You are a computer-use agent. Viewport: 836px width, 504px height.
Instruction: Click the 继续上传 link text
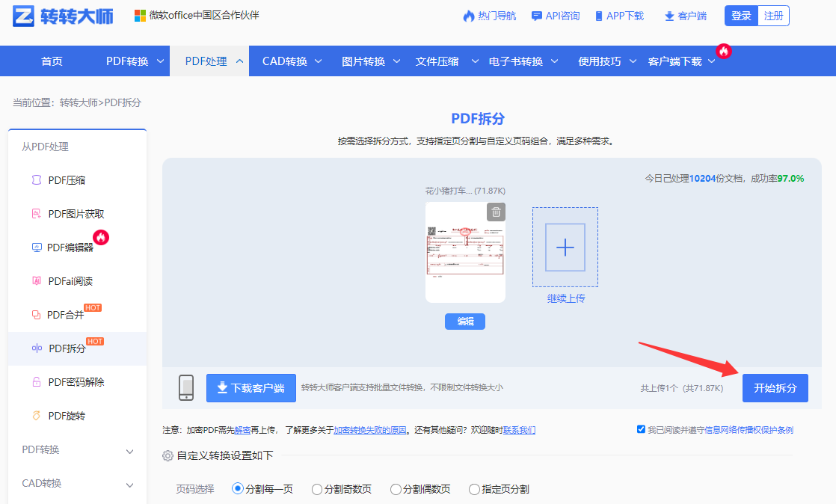[x=566, y=298]
